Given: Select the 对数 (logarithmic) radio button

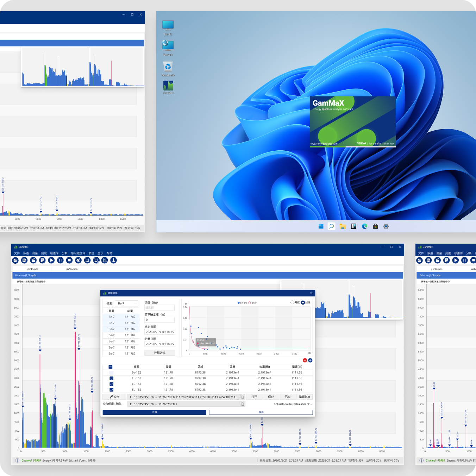Looking at the screenshot, I should [292, 302].
